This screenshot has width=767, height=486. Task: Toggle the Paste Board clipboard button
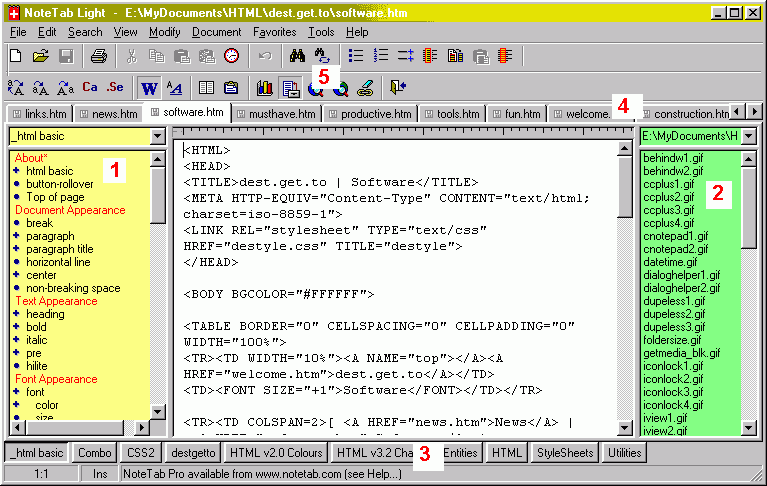(x=231, y=88)
